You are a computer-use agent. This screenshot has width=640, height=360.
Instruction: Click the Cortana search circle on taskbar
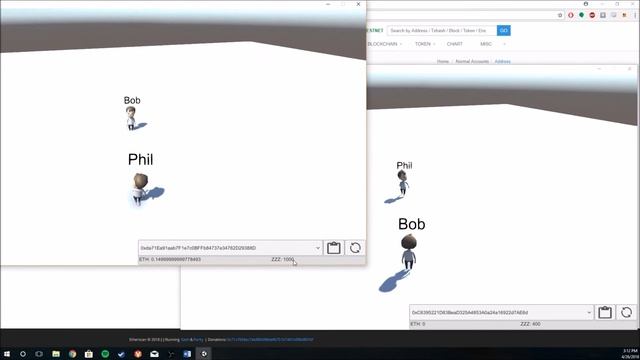pos(23,354)
